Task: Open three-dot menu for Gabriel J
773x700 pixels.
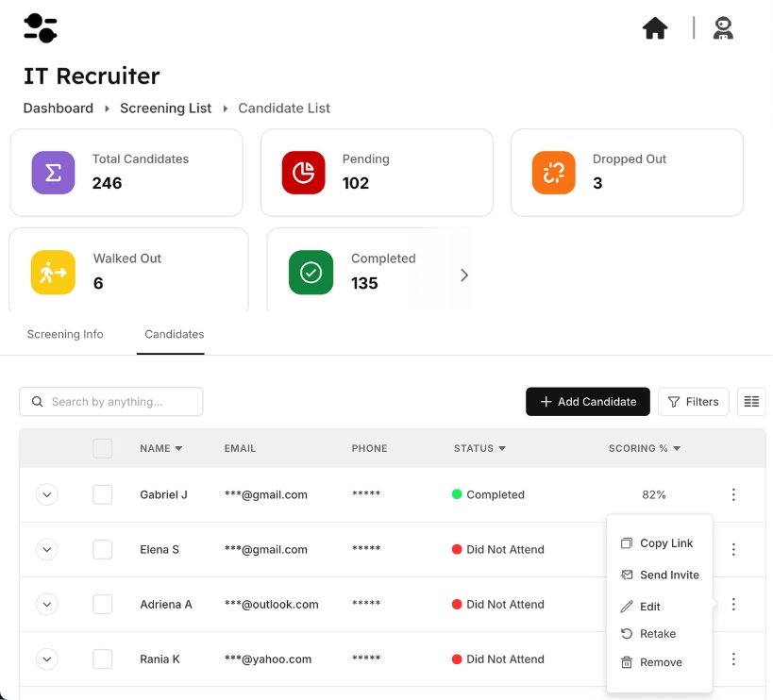Action: 733,494
